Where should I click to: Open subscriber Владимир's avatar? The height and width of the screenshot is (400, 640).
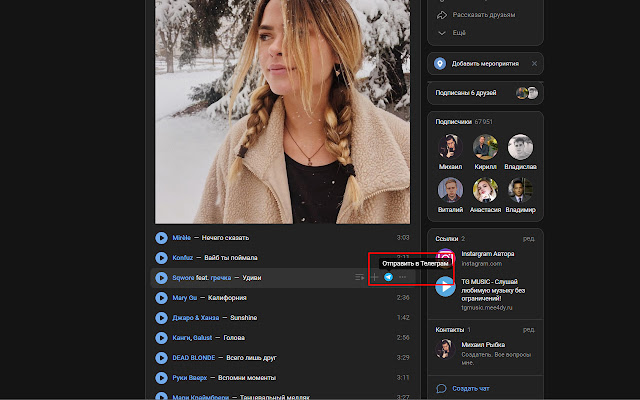(520, 189)
